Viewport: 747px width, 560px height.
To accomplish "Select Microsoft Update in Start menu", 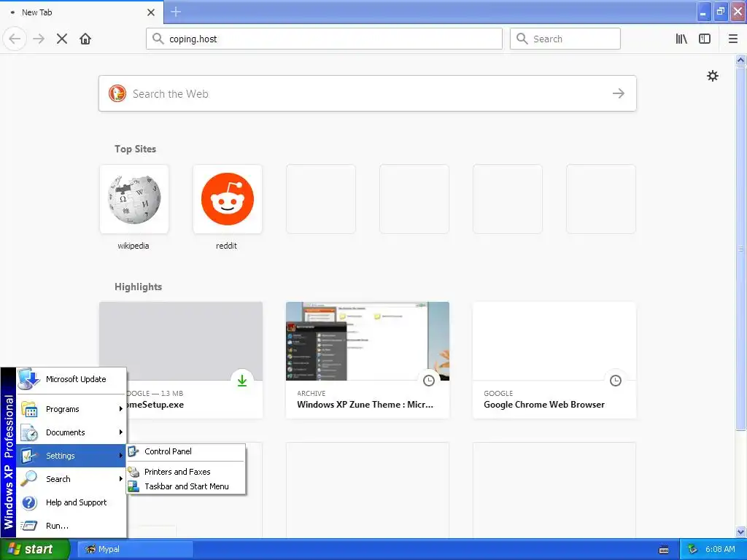I will pyautogui.click(x=71, y=379).
